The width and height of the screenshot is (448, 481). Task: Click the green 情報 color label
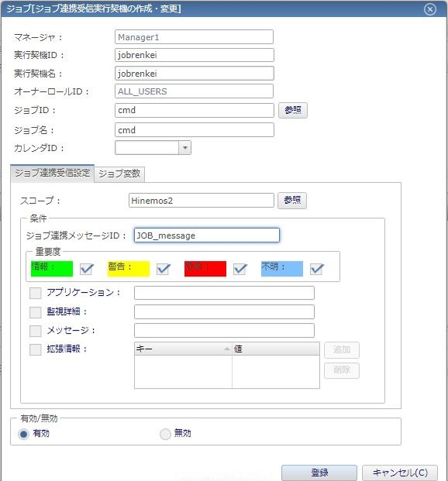pos(52,269)
